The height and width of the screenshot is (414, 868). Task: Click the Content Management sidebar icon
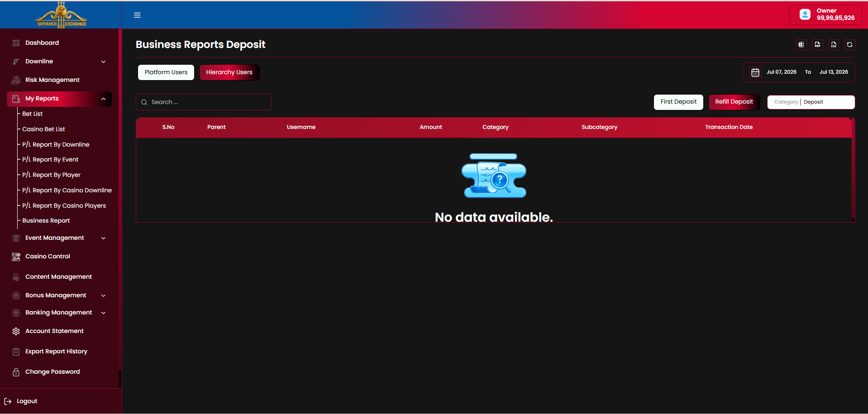click(16, 277)
